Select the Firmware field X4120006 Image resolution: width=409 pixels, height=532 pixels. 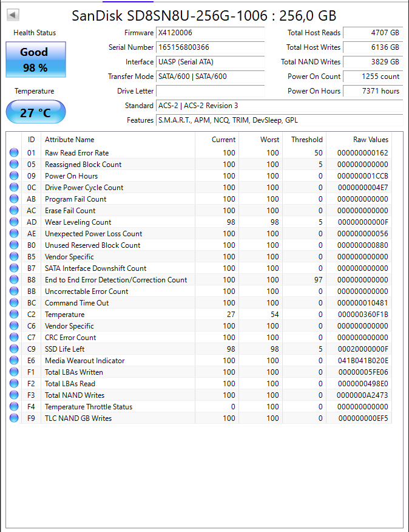click(211, 33)
